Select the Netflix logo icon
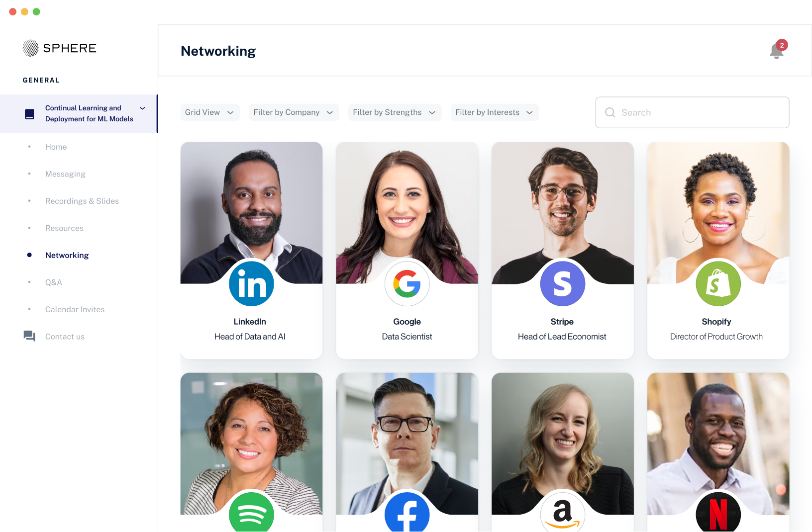The height and width of the screenshot is (532, 812). tap(718, 512)
